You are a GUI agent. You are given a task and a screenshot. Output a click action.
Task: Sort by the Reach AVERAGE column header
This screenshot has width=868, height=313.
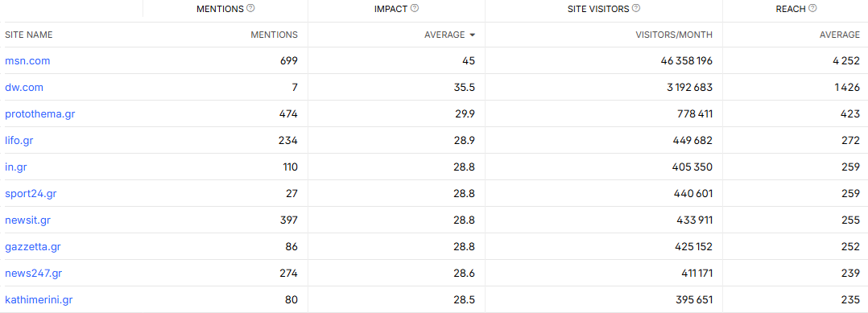pyautogui.click(x=840, y=35)
